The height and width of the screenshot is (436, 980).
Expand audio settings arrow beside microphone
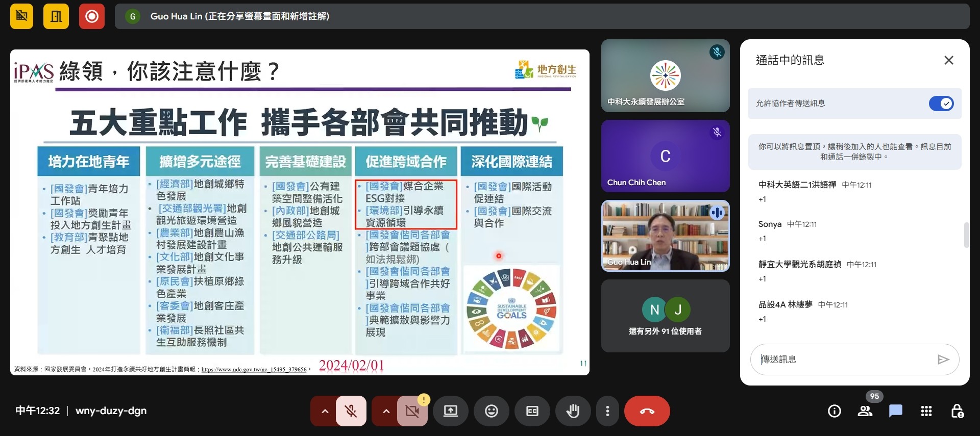pyautogui.click(x=325, y=411)
